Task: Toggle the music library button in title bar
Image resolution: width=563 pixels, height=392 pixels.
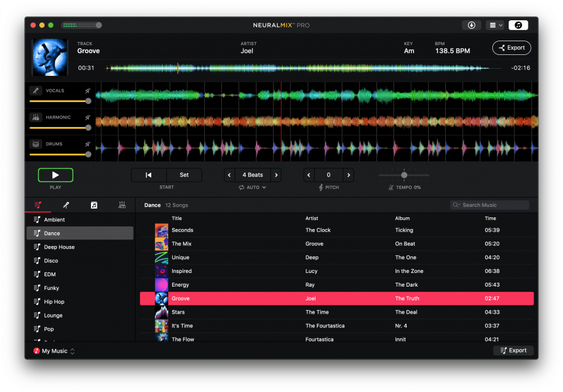Action: pos(518,25)
